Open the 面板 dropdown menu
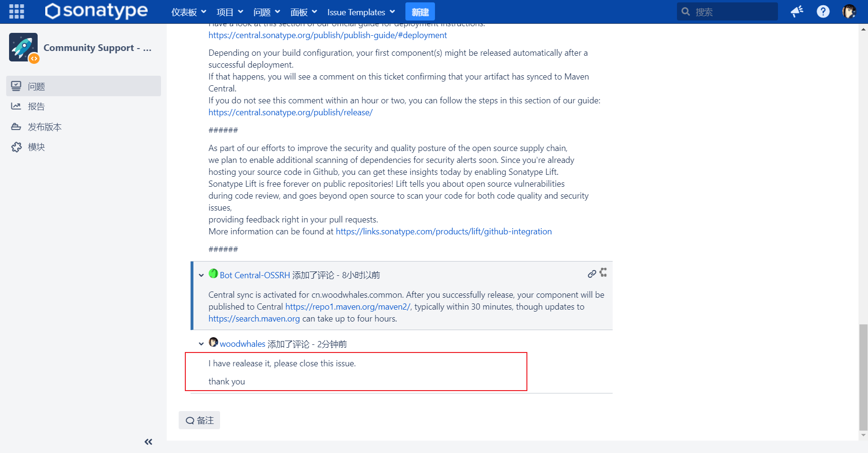868x453 pixels. click(304, 12)
